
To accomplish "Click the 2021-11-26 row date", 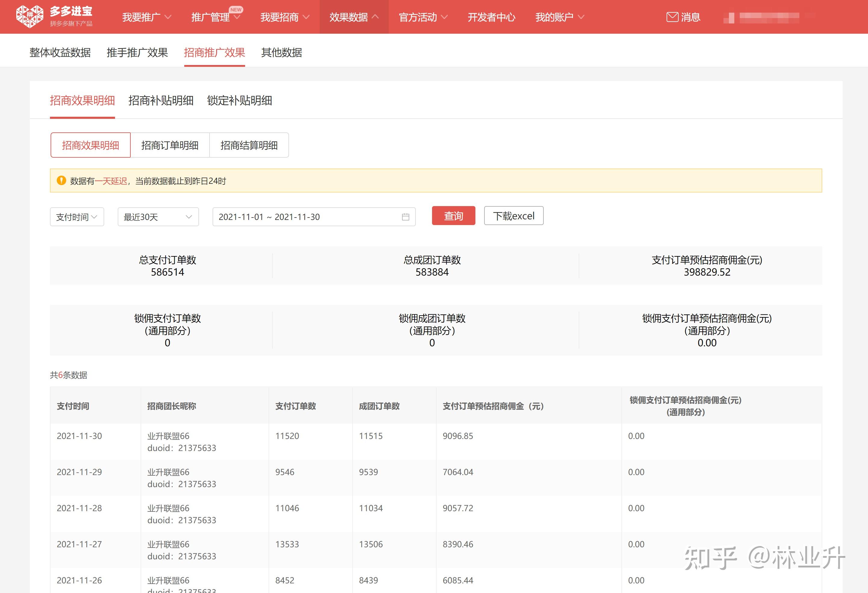I will pyautogui.click(x=79, y=580).
